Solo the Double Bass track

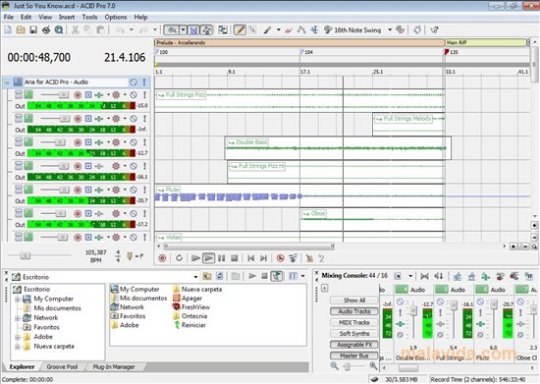145,142
